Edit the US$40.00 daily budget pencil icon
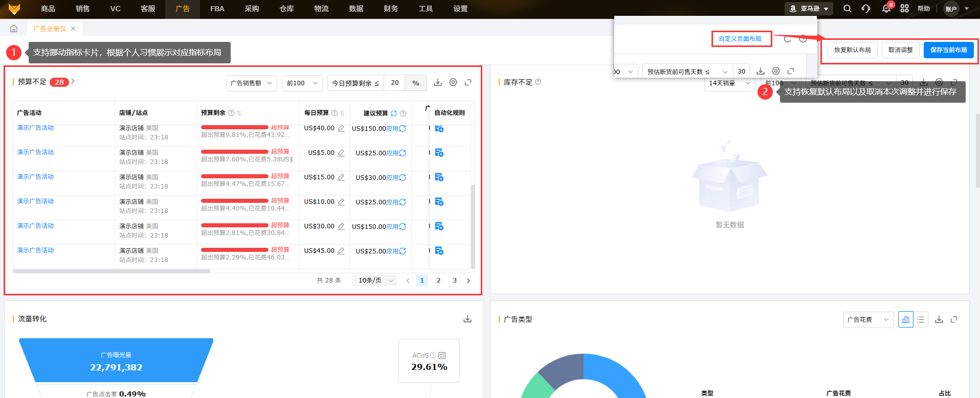Viewport: 980px width, 398px height. 341,128
